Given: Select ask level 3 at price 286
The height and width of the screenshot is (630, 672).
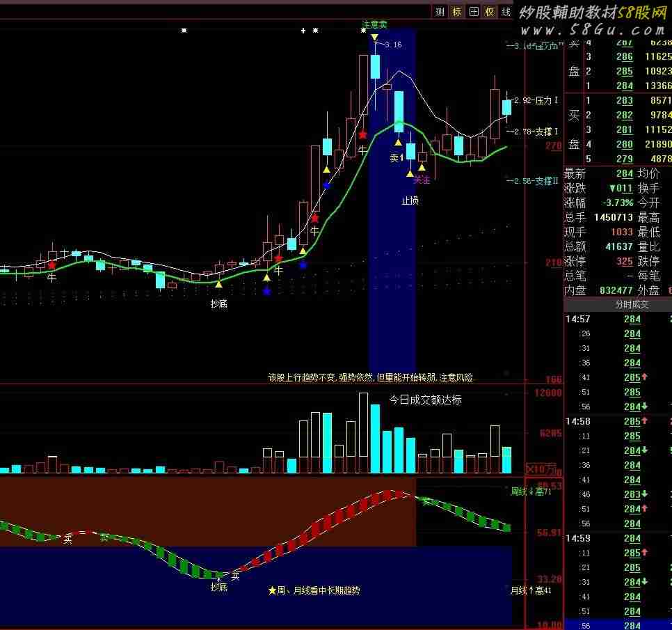Looking at the screenshot, I should (x=628, y=56).
